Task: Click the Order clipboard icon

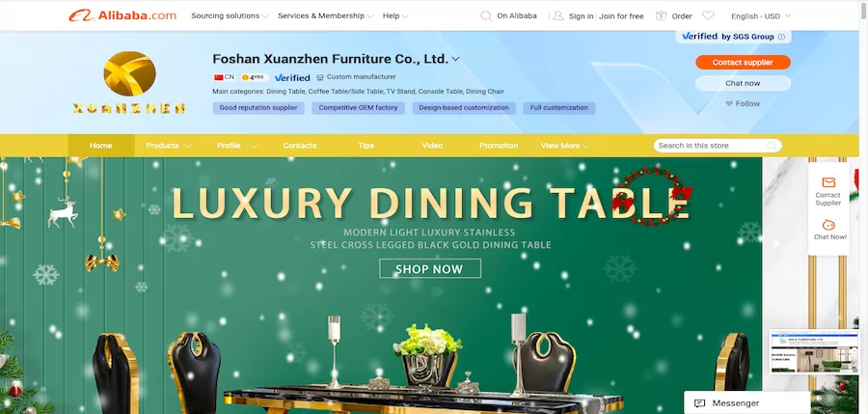Action: click(661, 16)
